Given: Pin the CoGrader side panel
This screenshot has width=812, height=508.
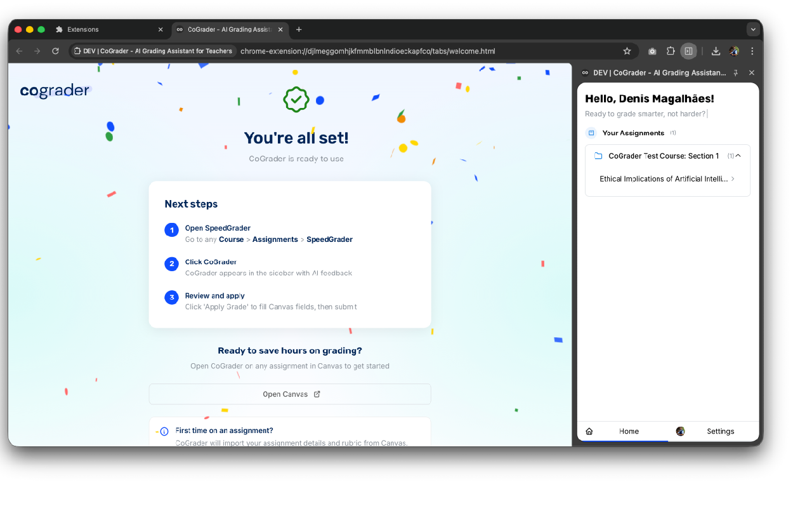Looking at the screenshot, I should 736,73.
